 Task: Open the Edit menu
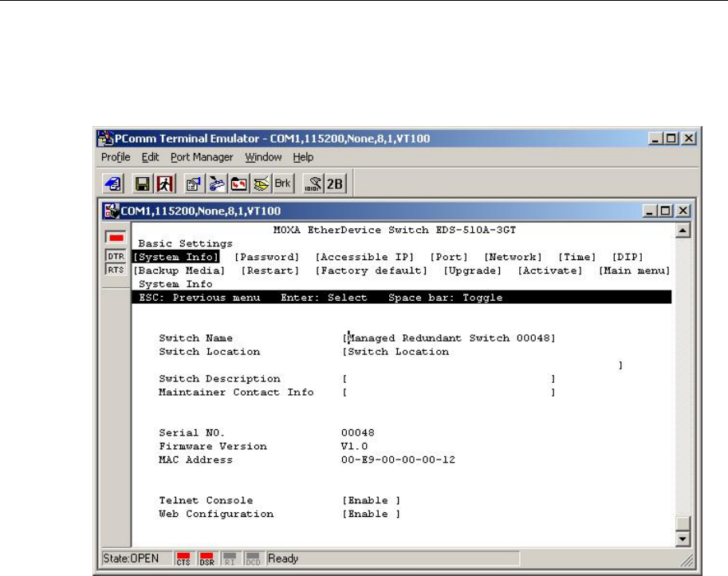[150, 157]
